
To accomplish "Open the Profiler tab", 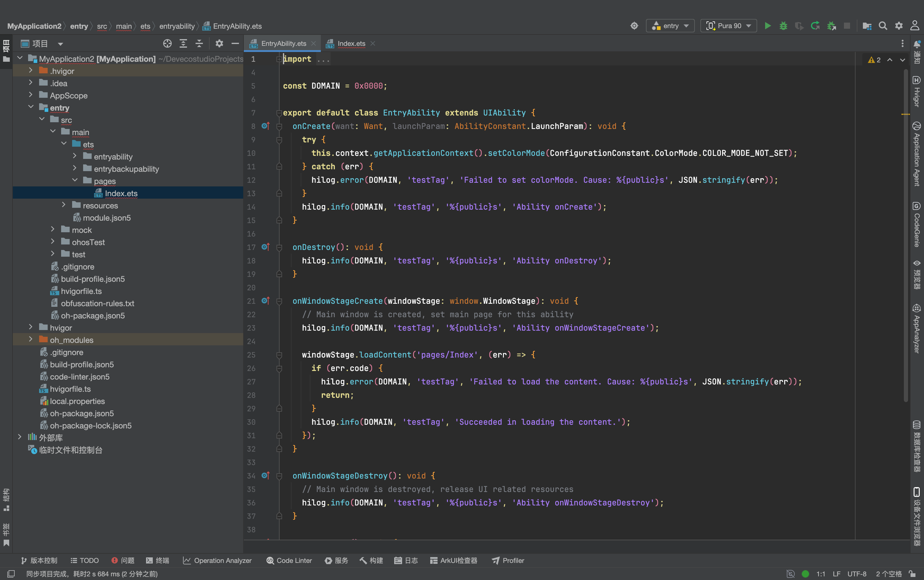I will tap(508, 560).
